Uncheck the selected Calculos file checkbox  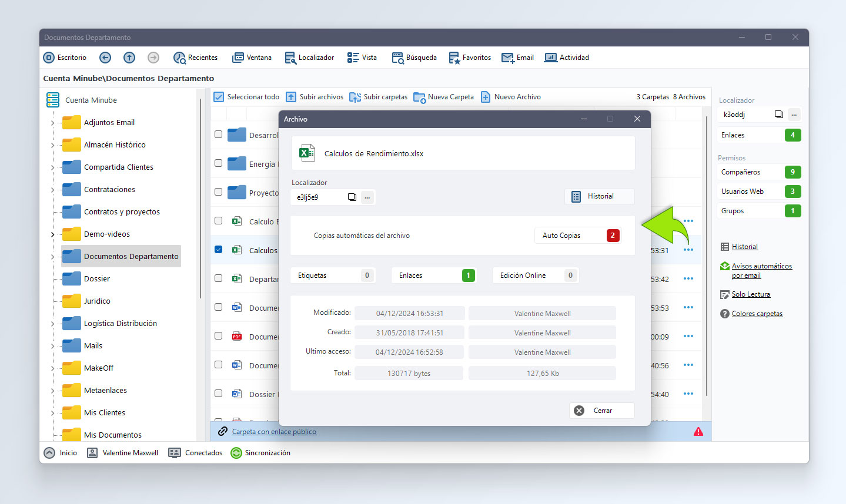[x=218, y=250]
